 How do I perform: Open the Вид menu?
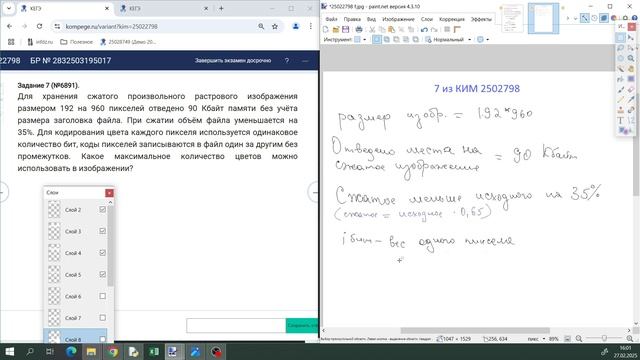371,19
